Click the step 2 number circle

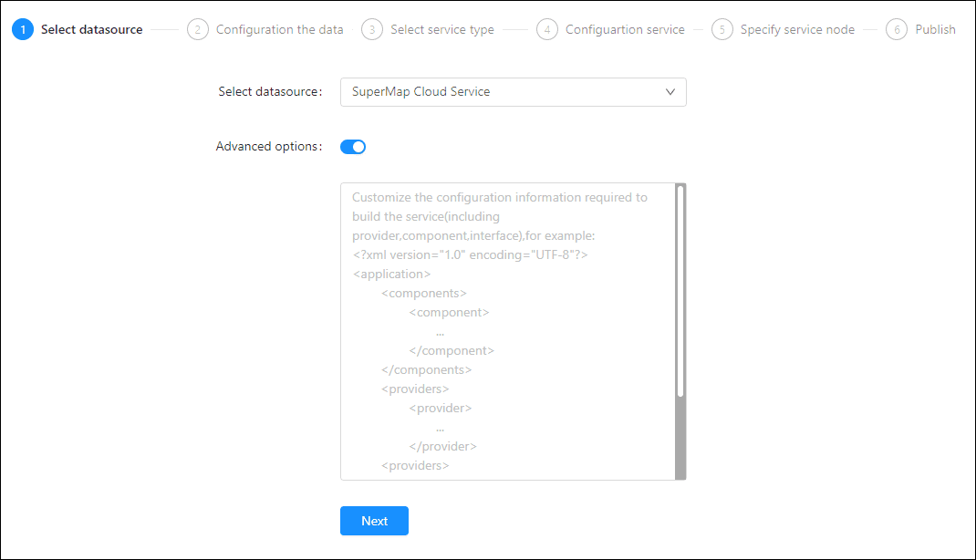[197, 29]
